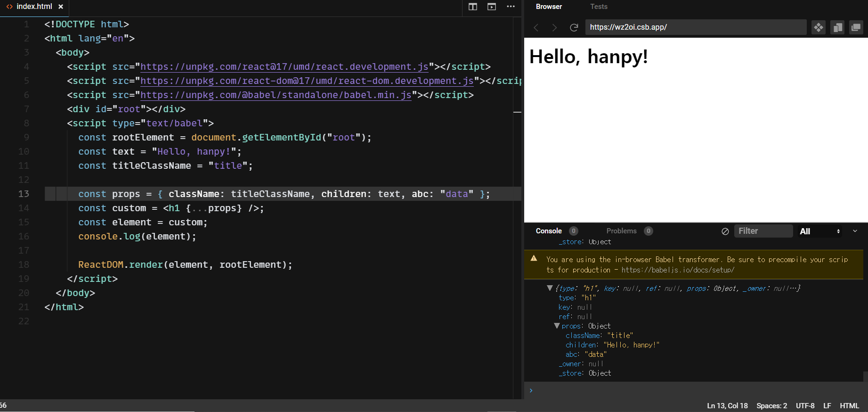The height and width of the screenshot is (412, 868).
Task: Switch to the Browser tab
Action: pyautogui.click(x=549, y=7)
